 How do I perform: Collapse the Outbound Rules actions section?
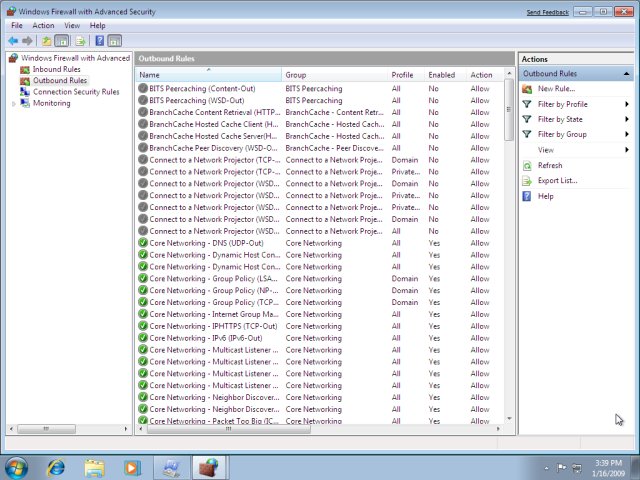(x=626, y=74)
